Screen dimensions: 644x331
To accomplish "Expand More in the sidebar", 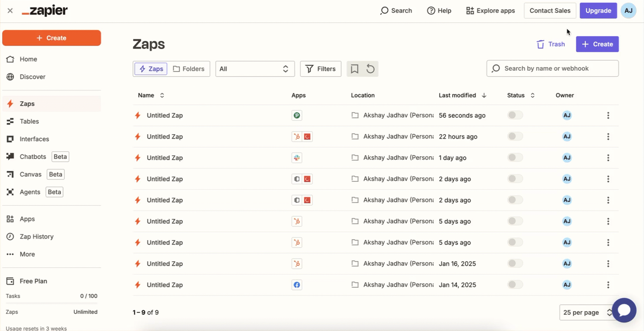I will pyautogui.click(x=52, y=254).
